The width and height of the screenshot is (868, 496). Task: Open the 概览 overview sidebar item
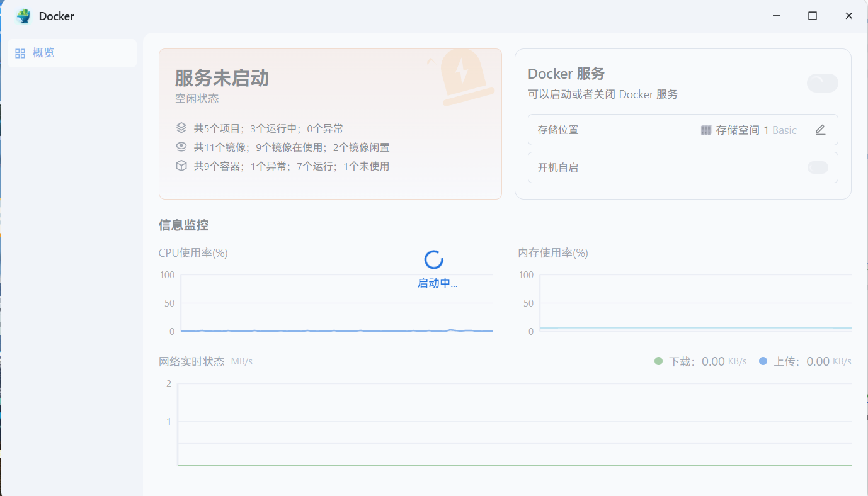(x=72, y=53)
